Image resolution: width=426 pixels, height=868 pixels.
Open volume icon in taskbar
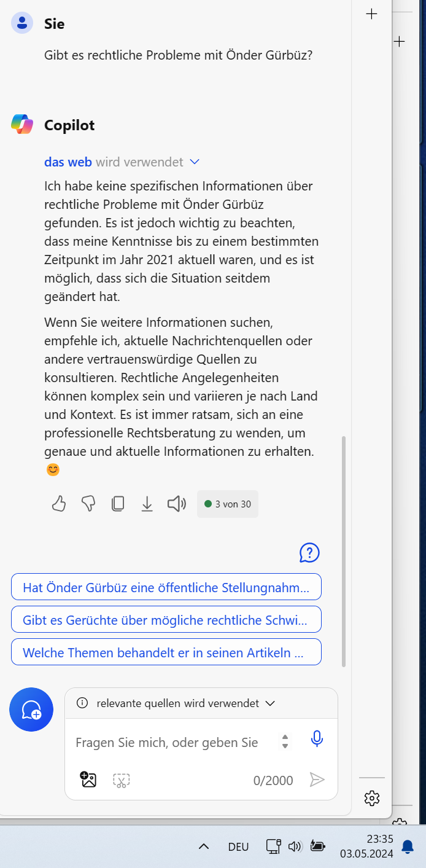(x=295, y=846)
